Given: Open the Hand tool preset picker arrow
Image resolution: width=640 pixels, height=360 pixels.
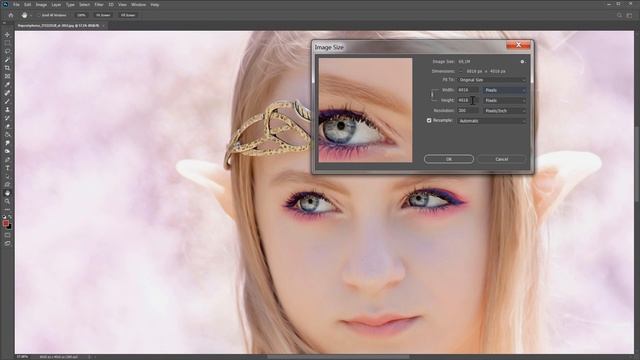Looking at the screenshot, I should pyautogui.click(x=31, y=15).
